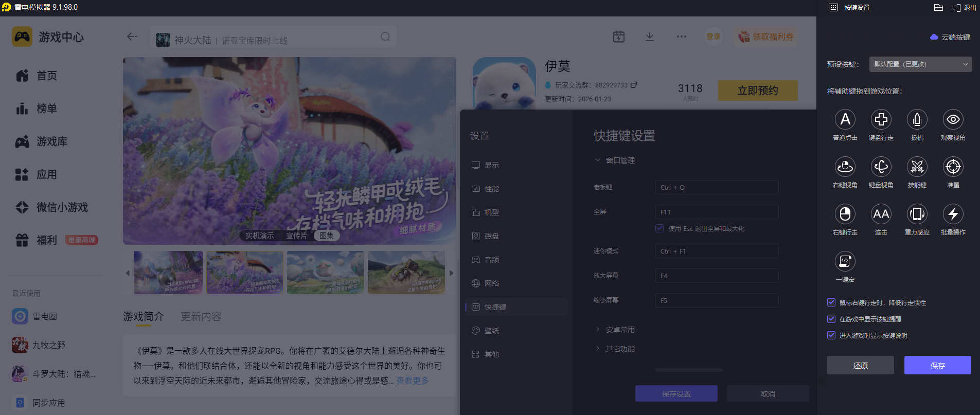This screenshot has width=980, height=415.
Task: Open the key config folder icon
Action: click(x=938, y=8)
